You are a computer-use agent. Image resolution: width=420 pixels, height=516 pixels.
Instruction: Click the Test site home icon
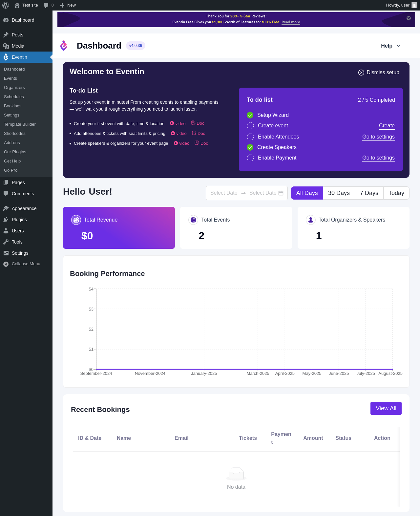point(17,5)
